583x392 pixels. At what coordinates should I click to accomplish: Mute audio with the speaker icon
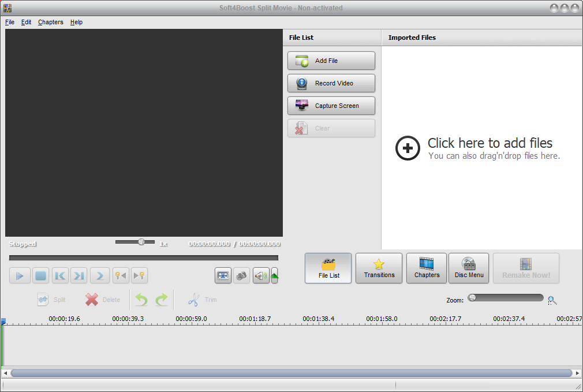click(261, 275)
